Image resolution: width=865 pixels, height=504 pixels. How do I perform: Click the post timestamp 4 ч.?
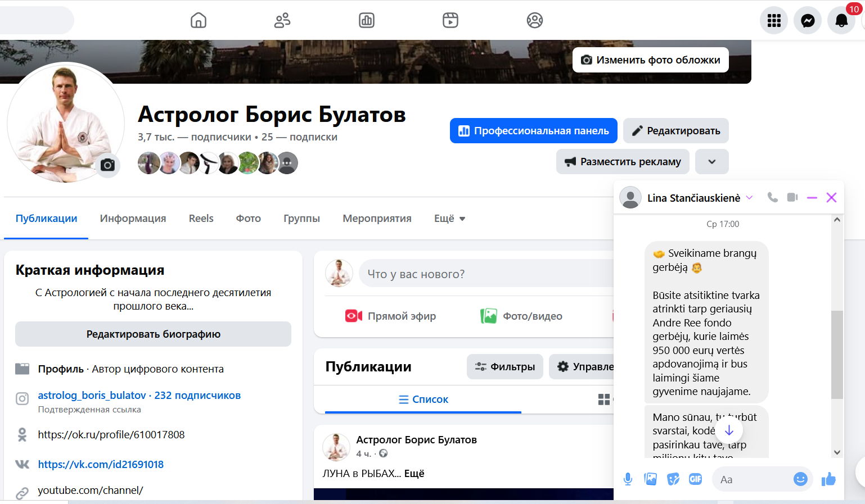[x=363, y=454]
